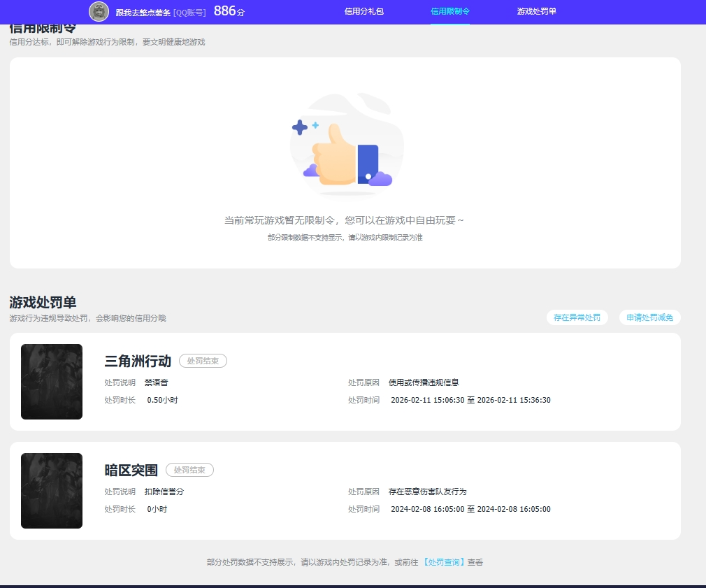
Task: Click the 0小时 duration value
Action: coord(157,509)
